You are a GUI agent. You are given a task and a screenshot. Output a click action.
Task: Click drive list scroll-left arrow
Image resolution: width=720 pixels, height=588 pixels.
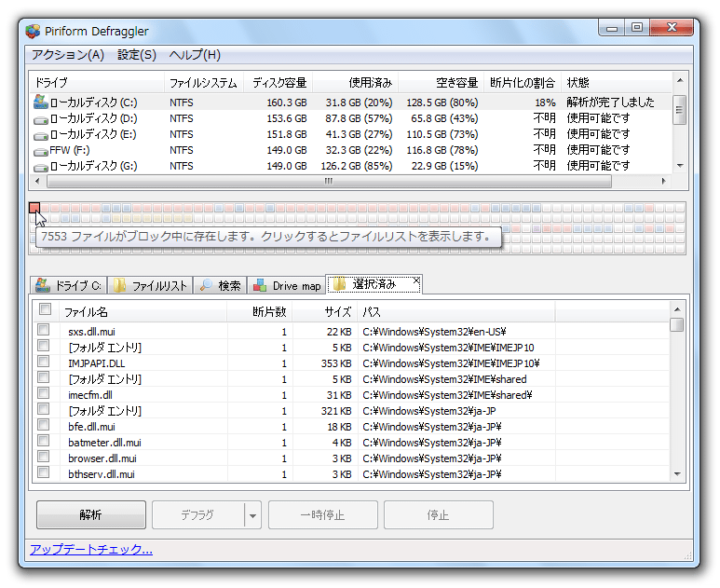[37, 181]
